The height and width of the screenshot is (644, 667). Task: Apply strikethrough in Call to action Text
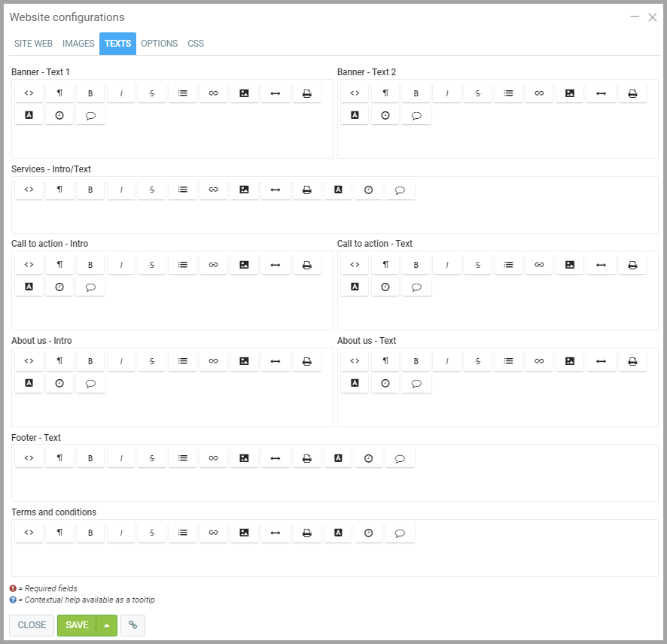pyautogui.click(x=477, y=265)
